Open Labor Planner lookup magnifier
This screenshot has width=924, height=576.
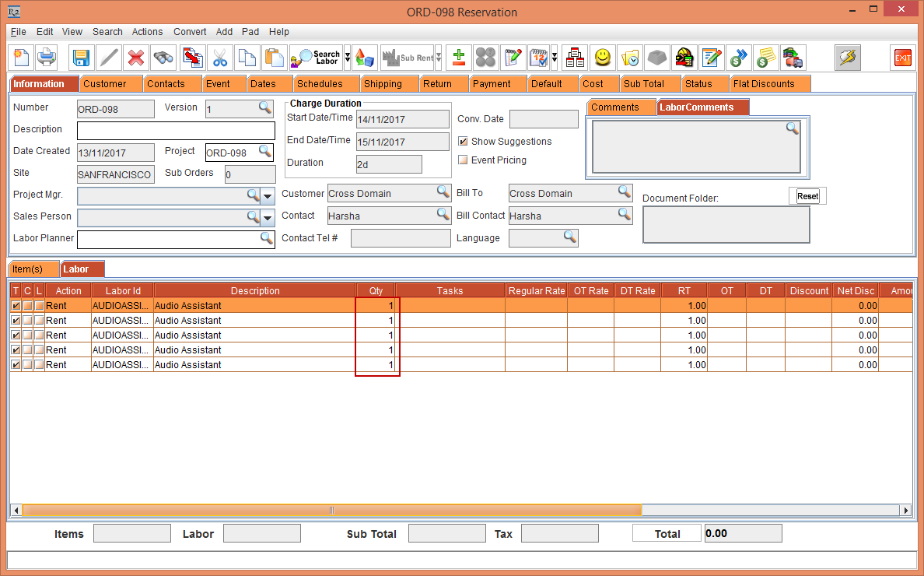(266, 237)
